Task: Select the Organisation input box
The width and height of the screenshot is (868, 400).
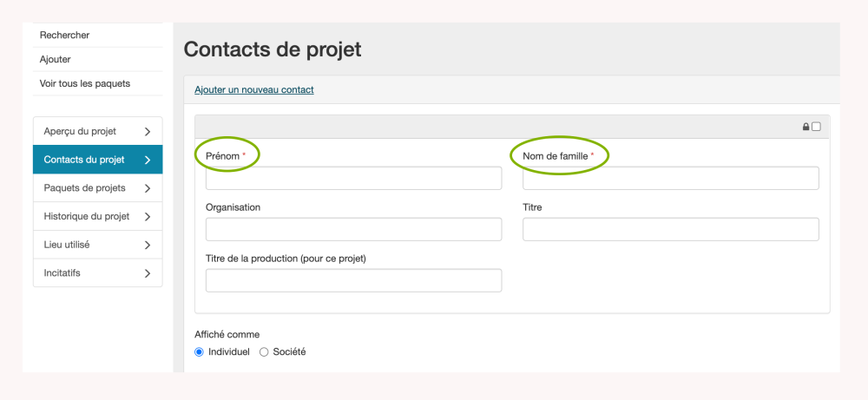Action: tap(353, 230)
